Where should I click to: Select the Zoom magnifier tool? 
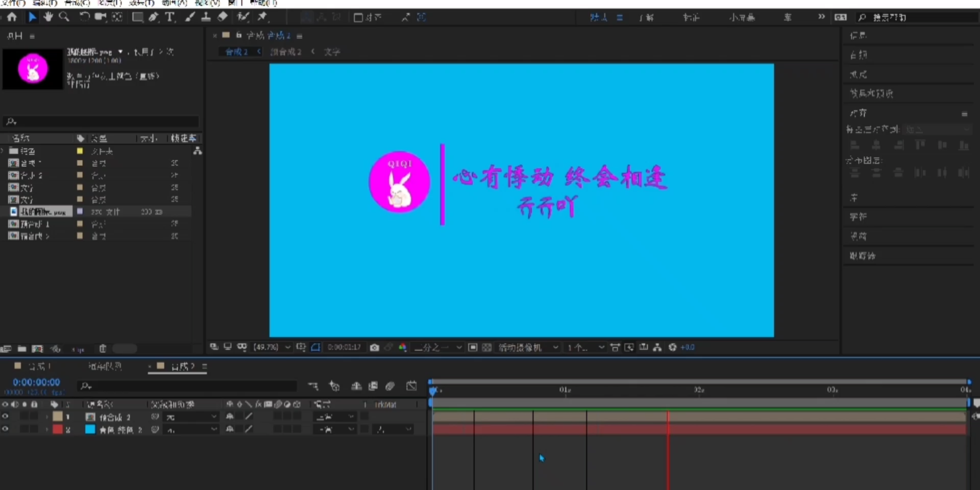(x=64, y=17)
